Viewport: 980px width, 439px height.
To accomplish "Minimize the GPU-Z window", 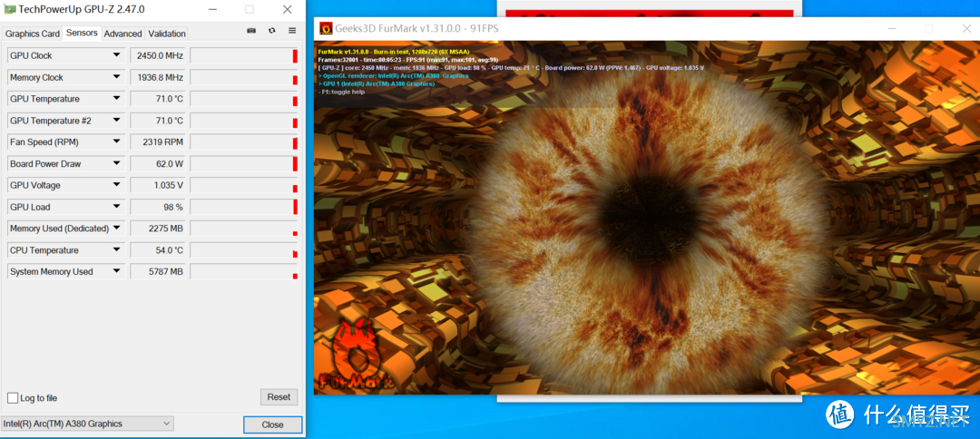I will point(212,9).
